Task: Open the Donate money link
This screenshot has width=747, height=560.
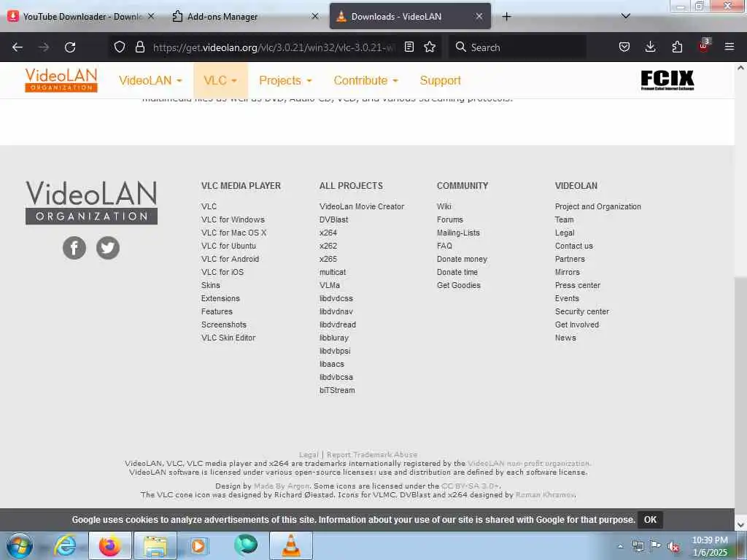Action: click(462, 259)
